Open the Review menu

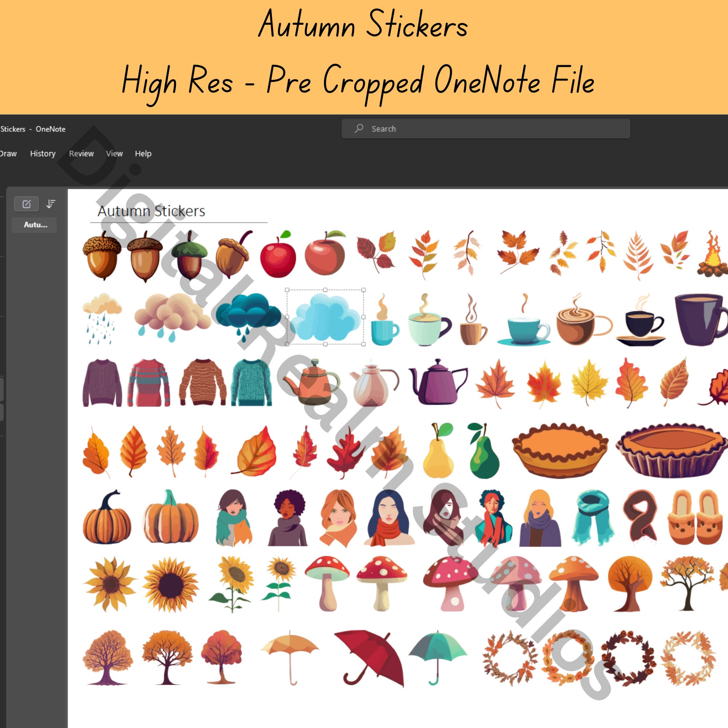(x=82, y=153)
